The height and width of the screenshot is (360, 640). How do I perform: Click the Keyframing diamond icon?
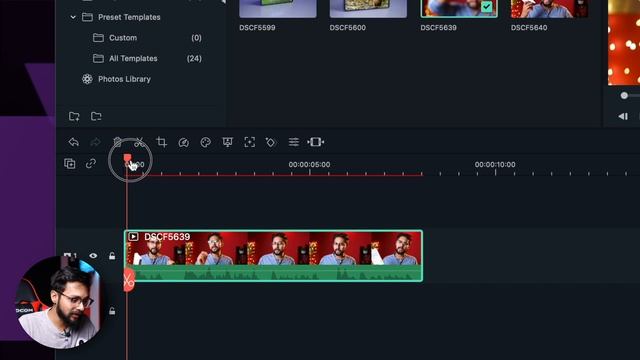point(271,142)
